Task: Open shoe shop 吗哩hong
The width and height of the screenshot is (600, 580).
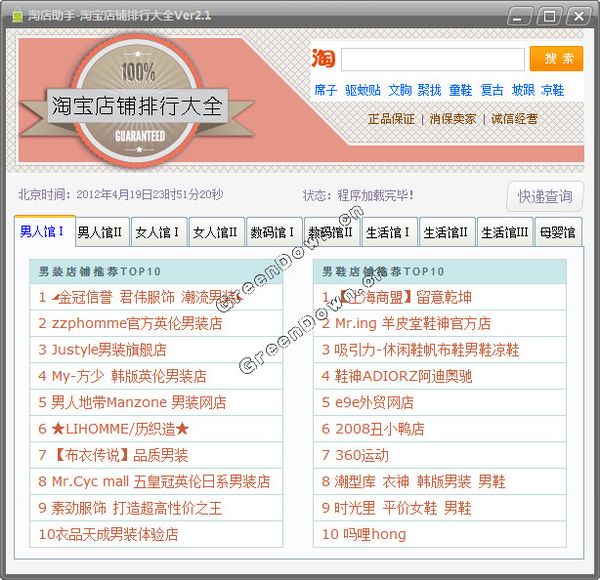Action: 440,534
